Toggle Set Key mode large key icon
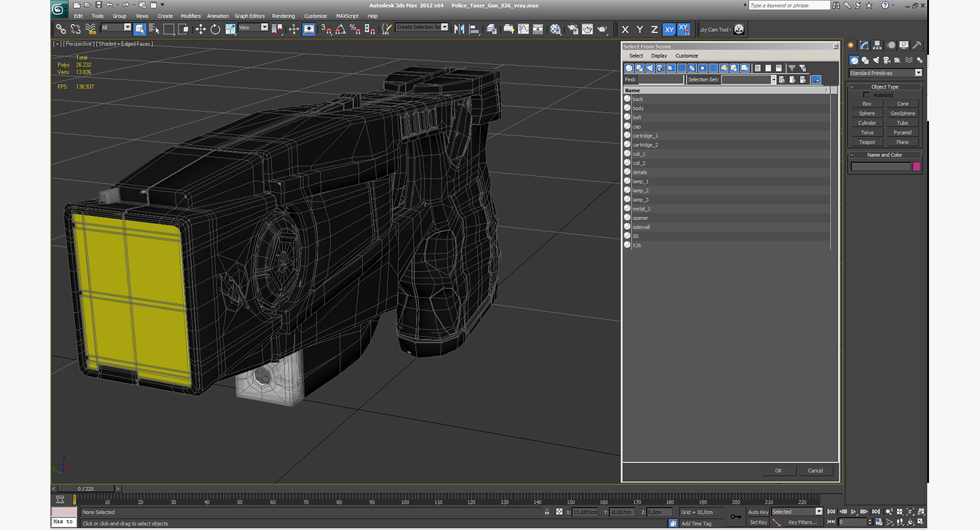The height and width of the screenshot is (530, 980). point(736,517)
